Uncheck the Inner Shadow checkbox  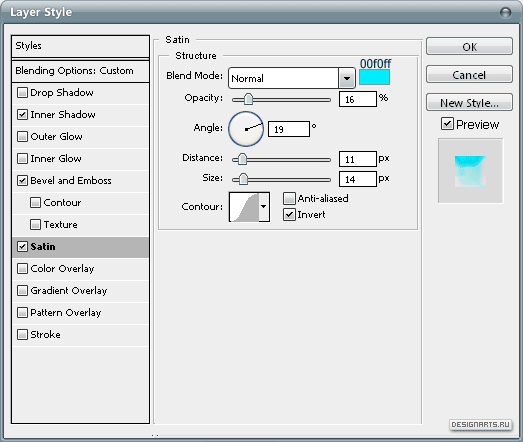pyautogui.click(x=22, y=114)
